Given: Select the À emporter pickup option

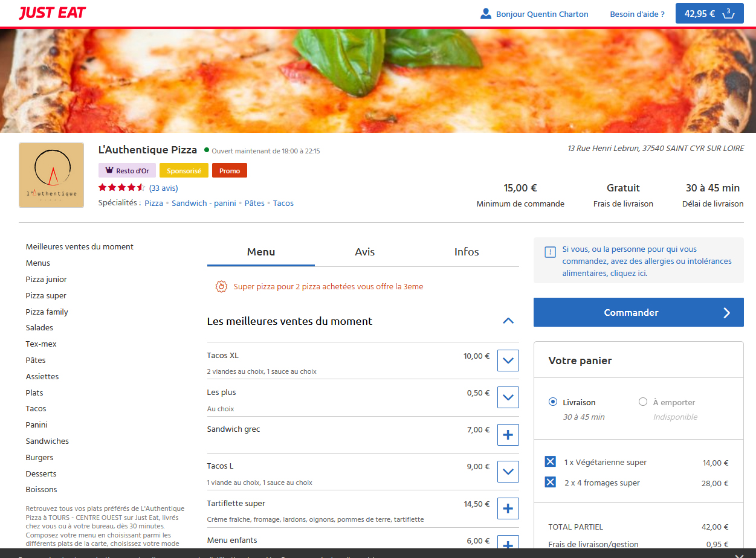Looking at the screenshot, I should (643, 402).
